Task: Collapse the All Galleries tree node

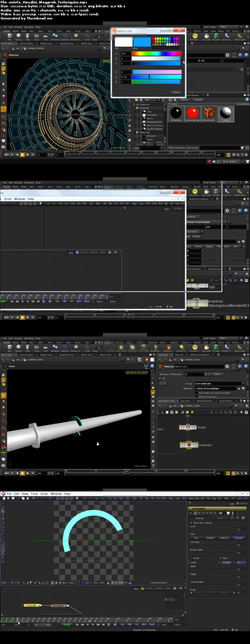Action: pyautogui.click(x=135, y=105)
